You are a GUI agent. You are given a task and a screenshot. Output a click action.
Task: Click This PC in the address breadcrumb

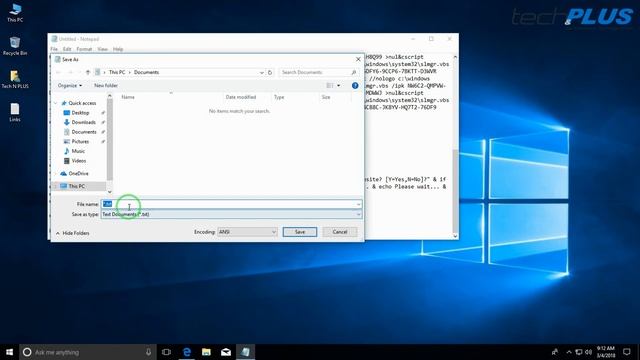click(117, 72)
